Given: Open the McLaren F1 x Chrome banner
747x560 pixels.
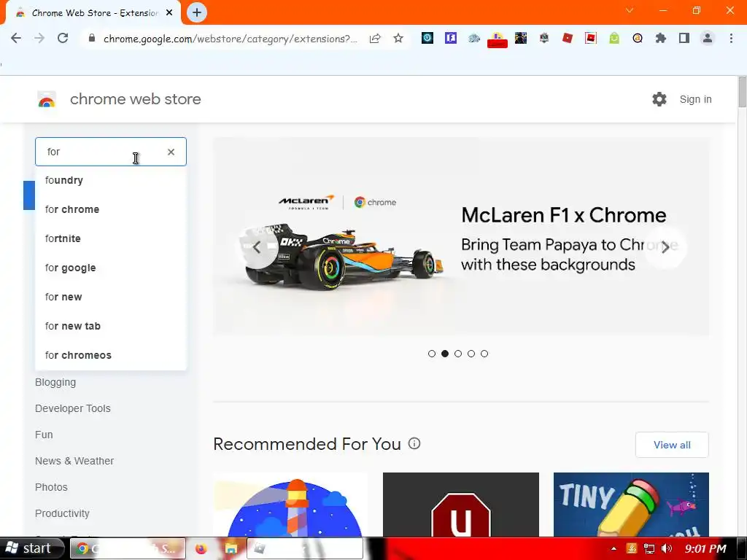Looking at the screenshot, I should [x=461, y=236].
